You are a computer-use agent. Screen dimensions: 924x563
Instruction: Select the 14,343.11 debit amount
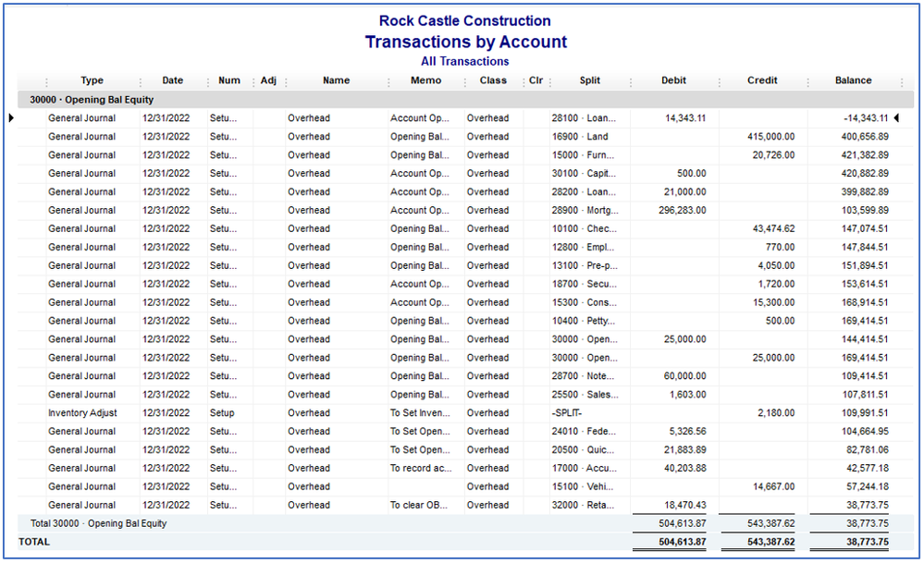click(685, 118)
